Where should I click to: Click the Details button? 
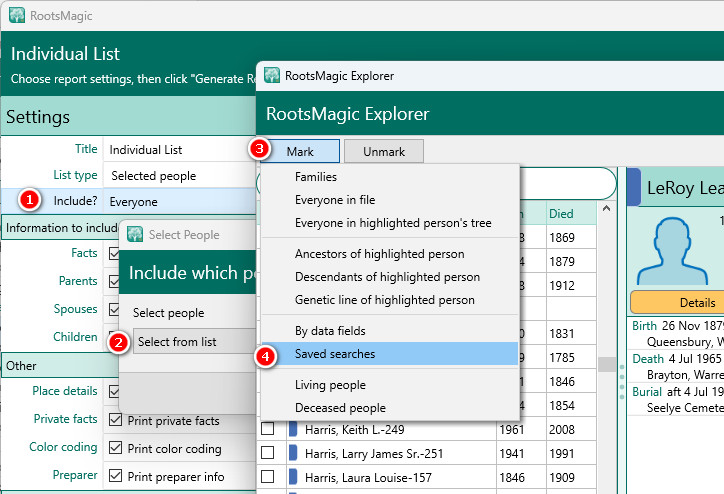click(677, 303)
